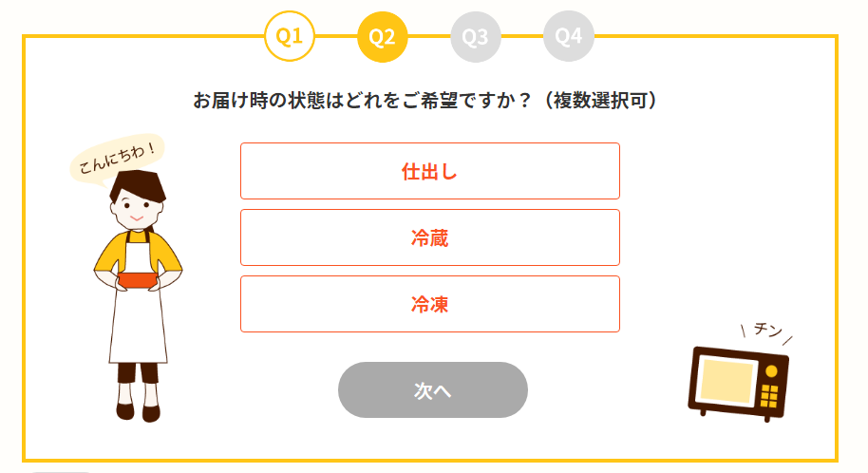Click the woman's face illustration

click(x=136, y=209)
